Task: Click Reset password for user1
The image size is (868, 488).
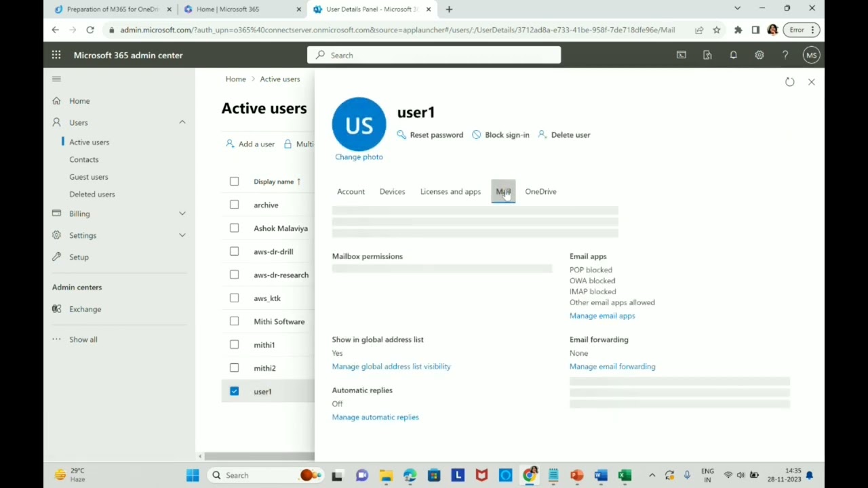Action: 430,135
